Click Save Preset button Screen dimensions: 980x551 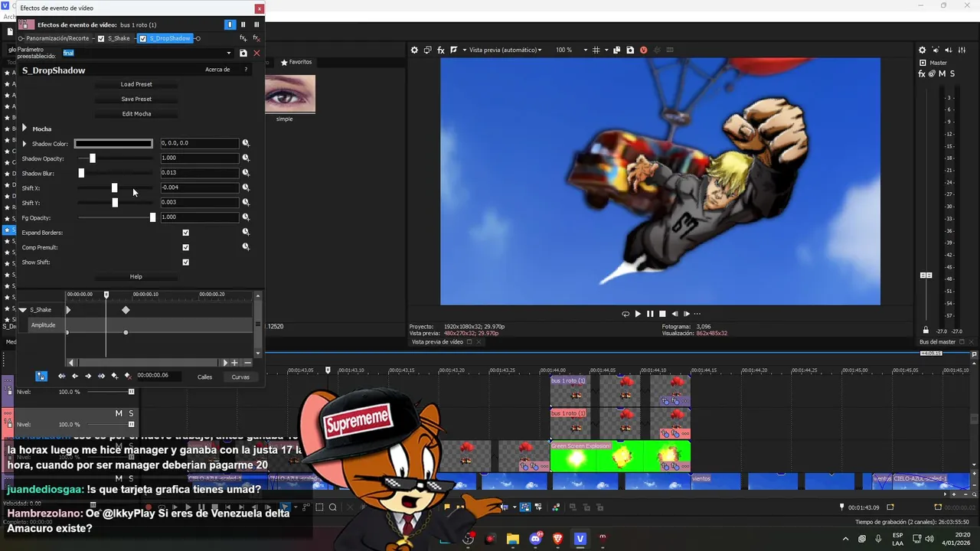[136, 99]
